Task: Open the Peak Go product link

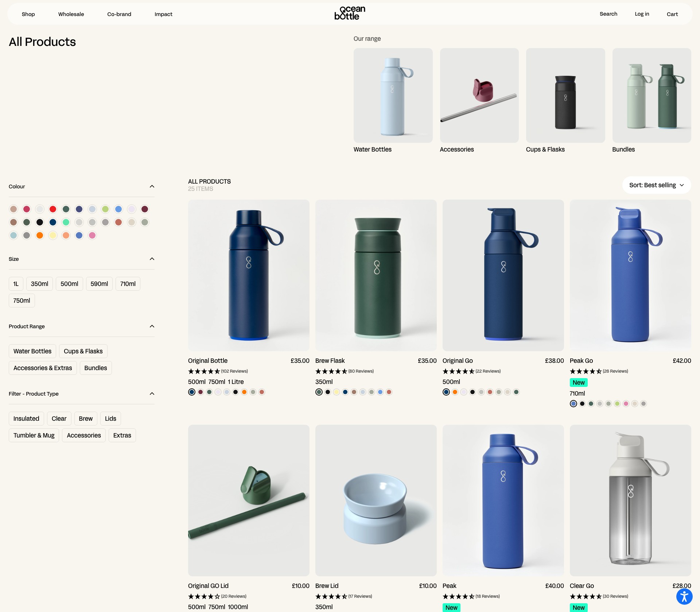Action: pos(581,361)
